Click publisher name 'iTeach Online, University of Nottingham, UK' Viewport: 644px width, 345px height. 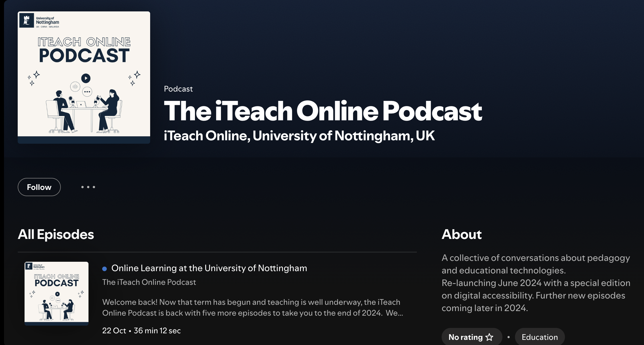click(x=299, y=136)
